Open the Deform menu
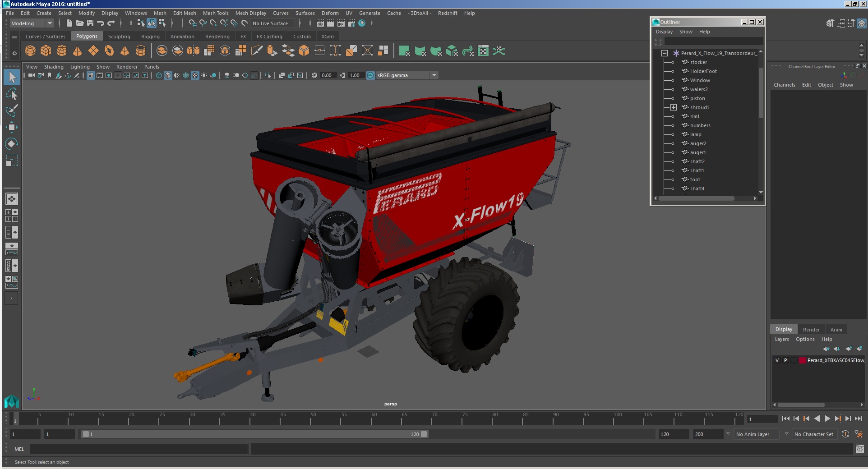The height and width of the screenshot is (469, 868). coord(330,13)
